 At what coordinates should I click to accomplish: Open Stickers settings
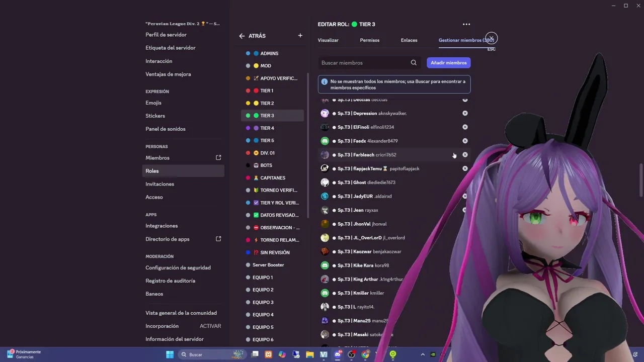(x=183, y=116)
